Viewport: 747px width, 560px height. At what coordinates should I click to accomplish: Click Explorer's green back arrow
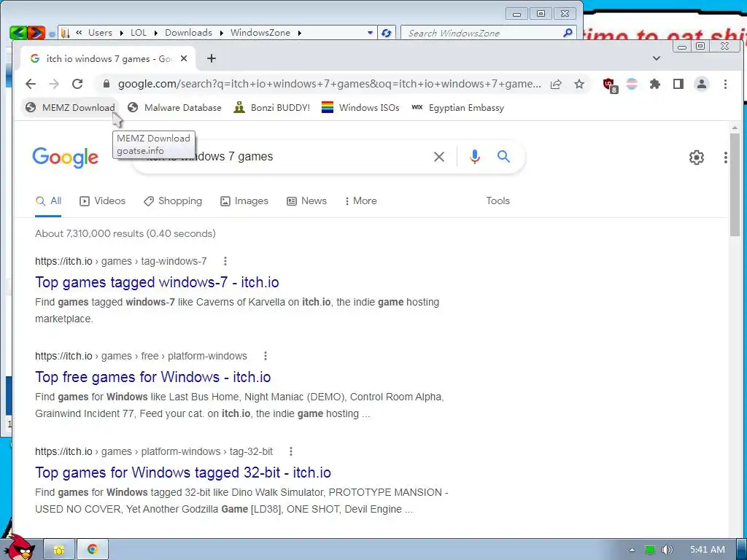[18, 33]
